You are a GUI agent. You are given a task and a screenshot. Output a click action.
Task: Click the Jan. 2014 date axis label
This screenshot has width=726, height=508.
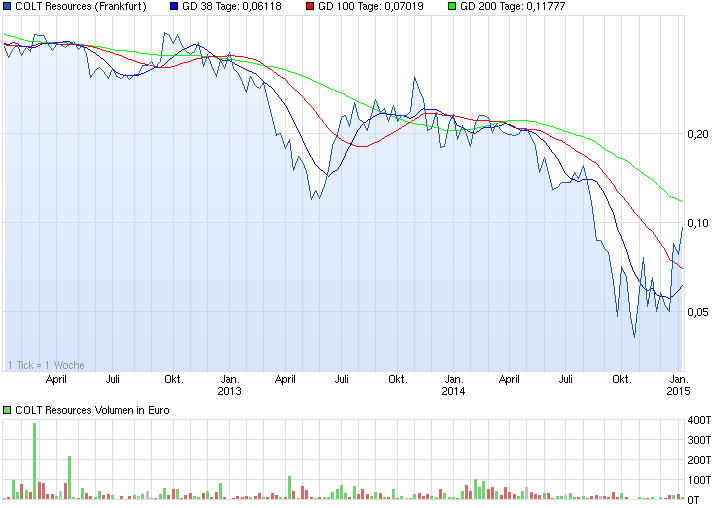coord(453,385)
